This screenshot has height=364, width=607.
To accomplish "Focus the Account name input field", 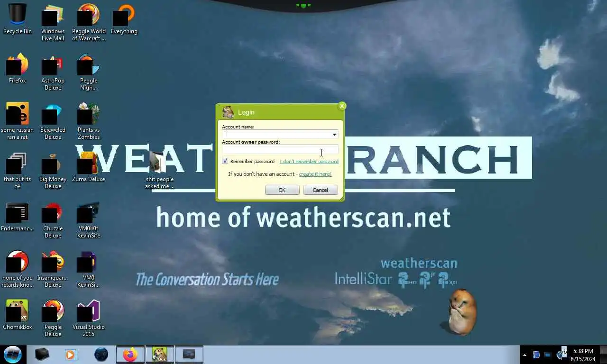I will tap(280, 135).
